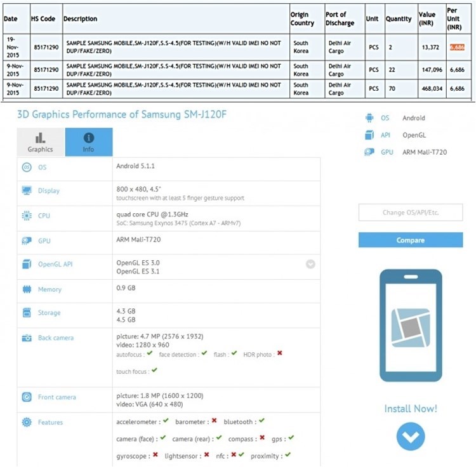Viewport: 476px width, 467px height.
Task: Click the Storage card icon
Action: (x=27, y=313)
